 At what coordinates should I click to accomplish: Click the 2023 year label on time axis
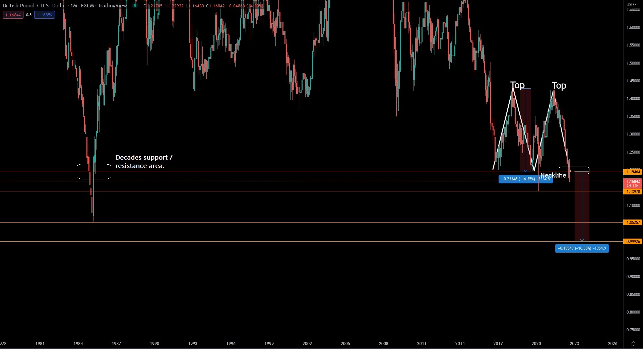click(575, 343)
